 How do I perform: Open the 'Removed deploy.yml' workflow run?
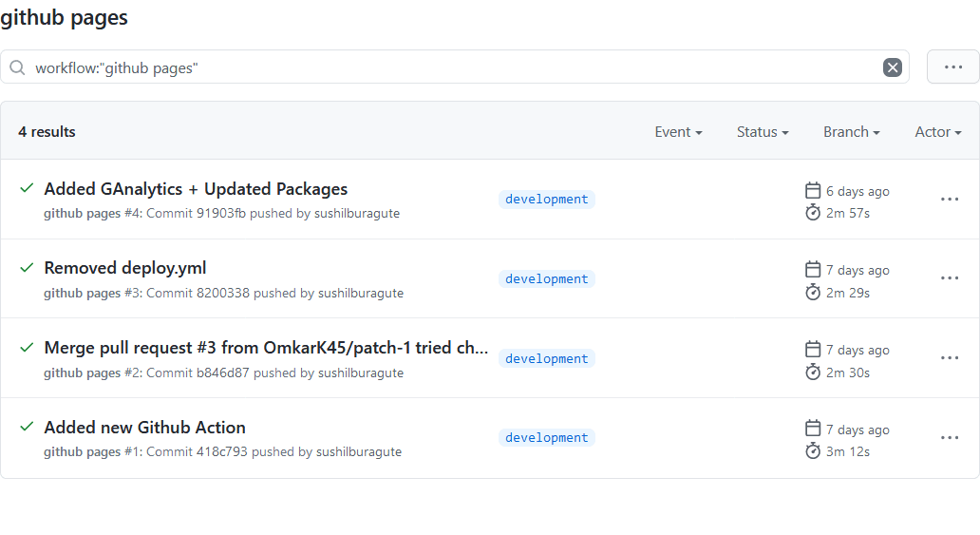click(x=125, y=268)
